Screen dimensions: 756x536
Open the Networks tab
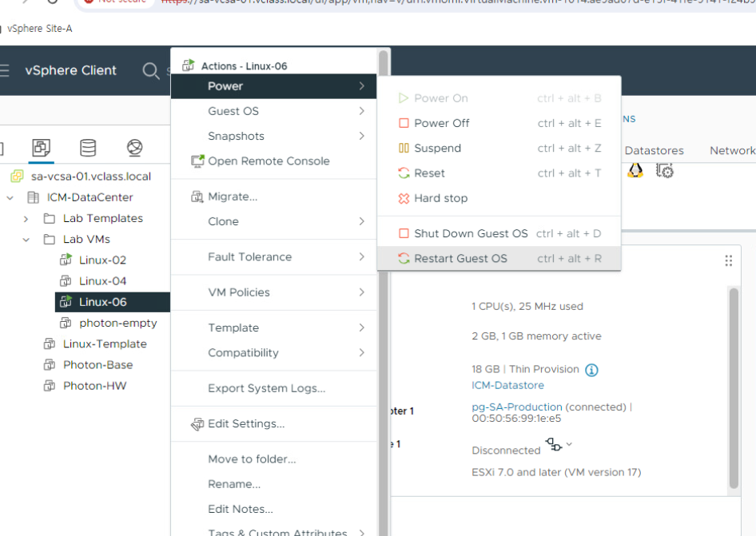(x=732, y=151)
